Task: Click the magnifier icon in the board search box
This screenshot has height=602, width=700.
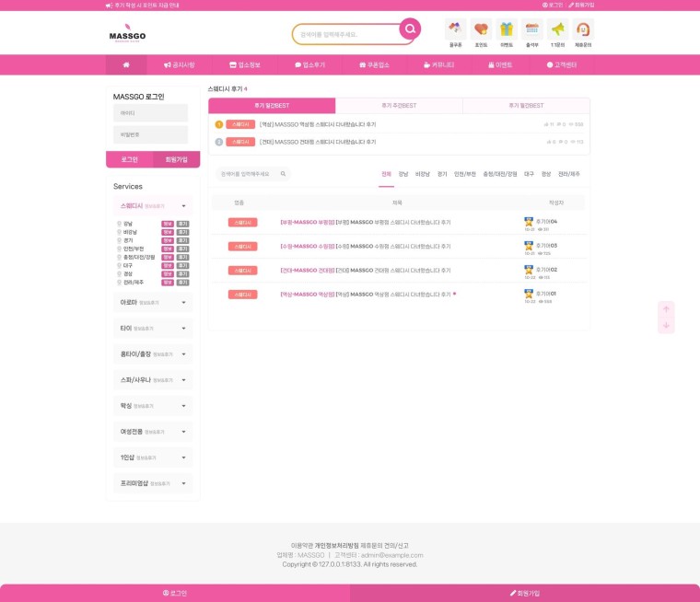Action: point(283,174)
